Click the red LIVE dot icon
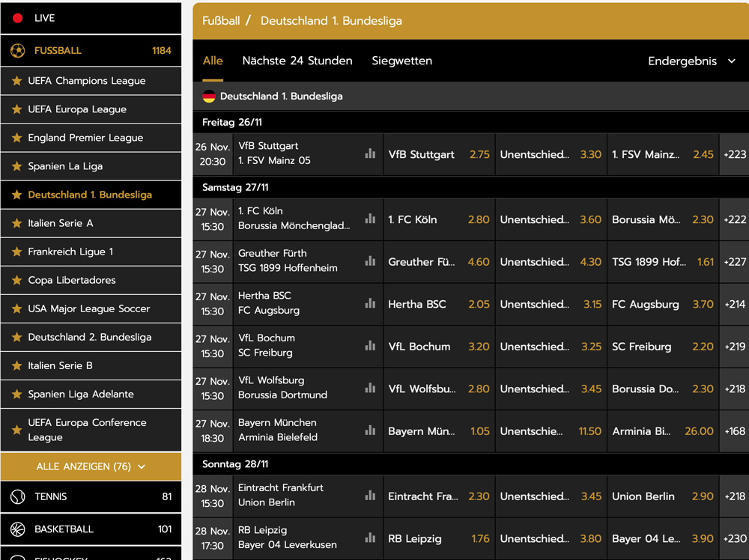This screenshot has width=749, height=560. [x=18, y=18]
